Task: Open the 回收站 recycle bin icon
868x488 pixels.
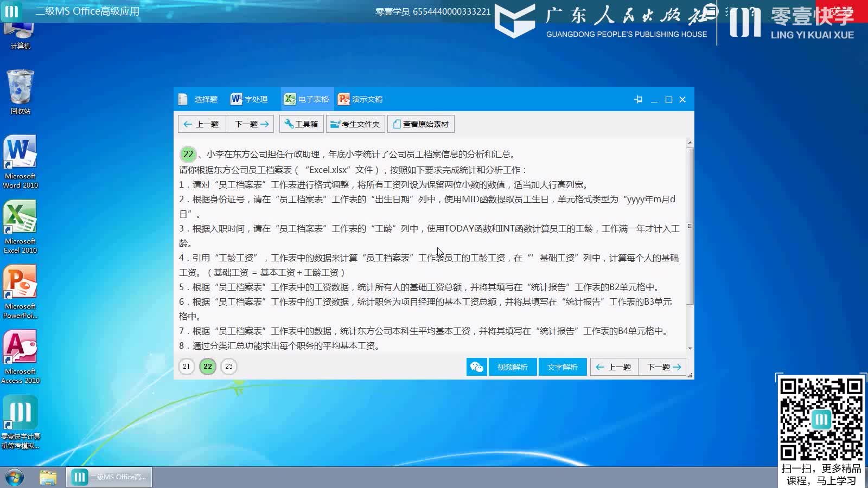Action: coord(20,92)
